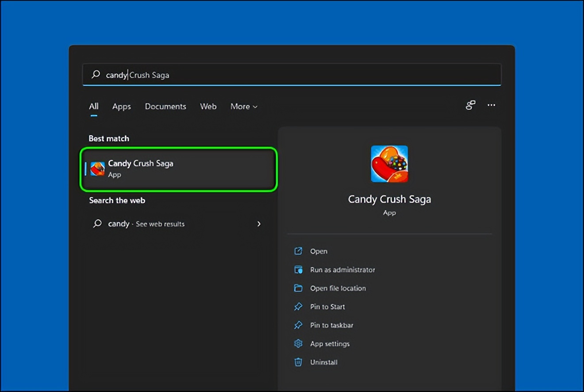Open the search sharing options icon
Image resolution: width=584 pixels, height=392 pixels.
(470, 105)
